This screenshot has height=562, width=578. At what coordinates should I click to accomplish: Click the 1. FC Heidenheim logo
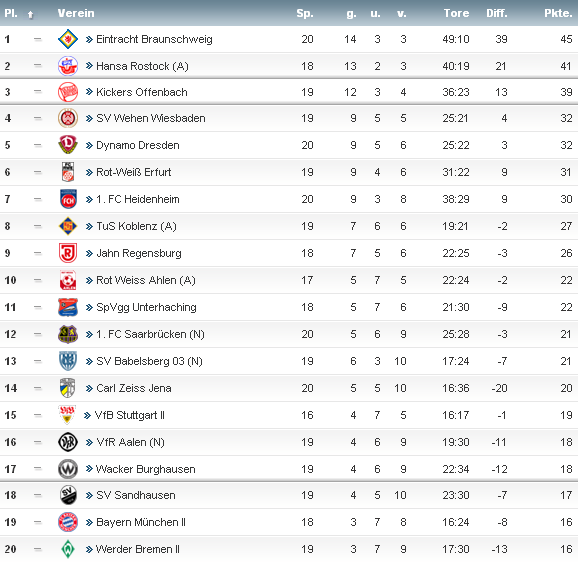click(68, 199)
